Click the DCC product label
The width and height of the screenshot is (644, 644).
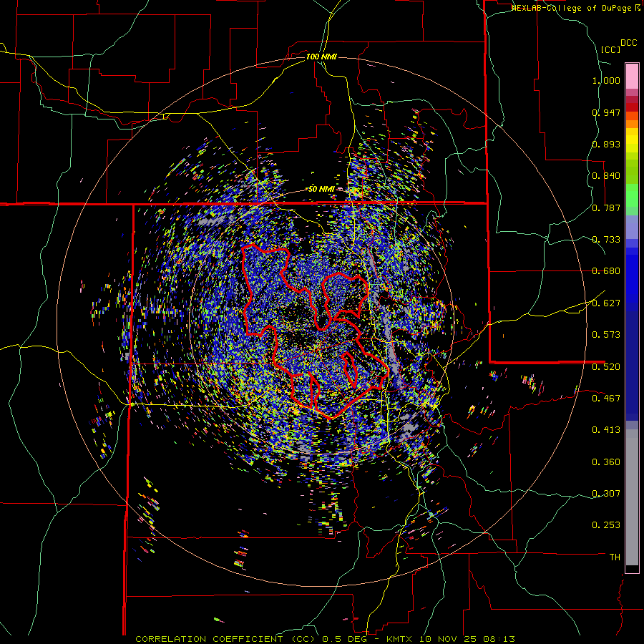(x=629, y=43)
